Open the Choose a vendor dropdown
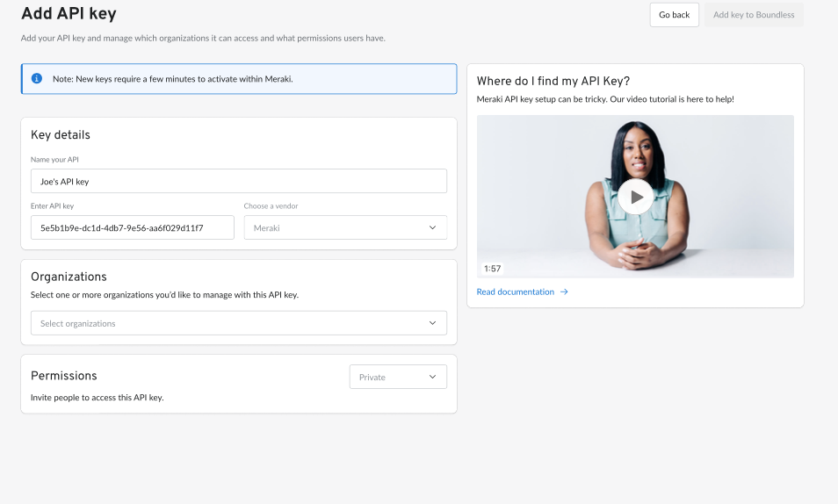This screenshot has height=504, width=838. (345, 227)
